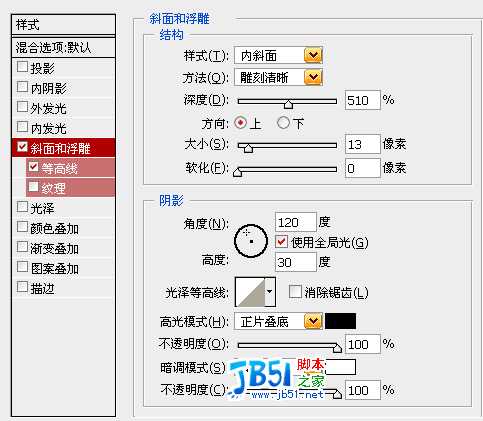Click the 大小 size field showing 13
Screen dimensions: 483x421
tap(363, 144)
